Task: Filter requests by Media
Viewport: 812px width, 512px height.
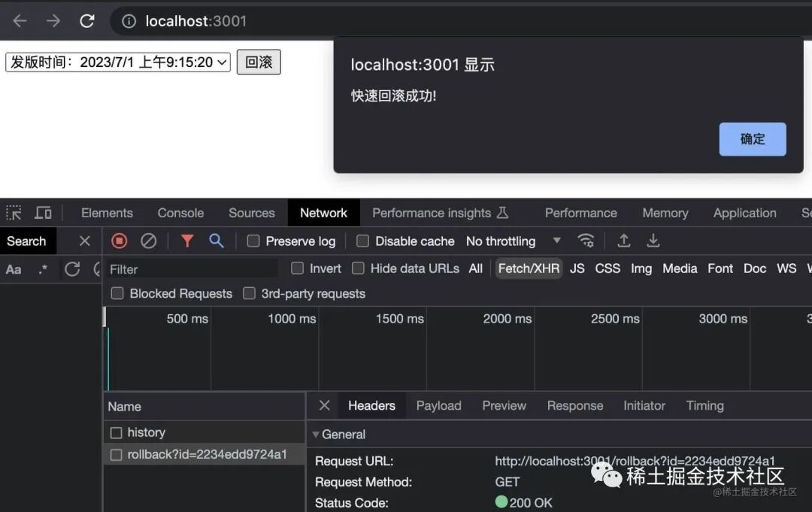Action: 680,268
